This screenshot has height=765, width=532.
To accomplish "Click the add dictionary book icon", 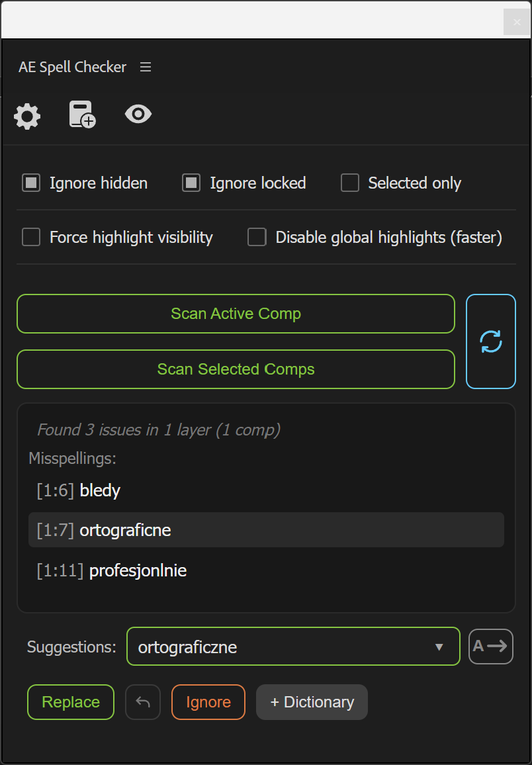I will [83, 114].
